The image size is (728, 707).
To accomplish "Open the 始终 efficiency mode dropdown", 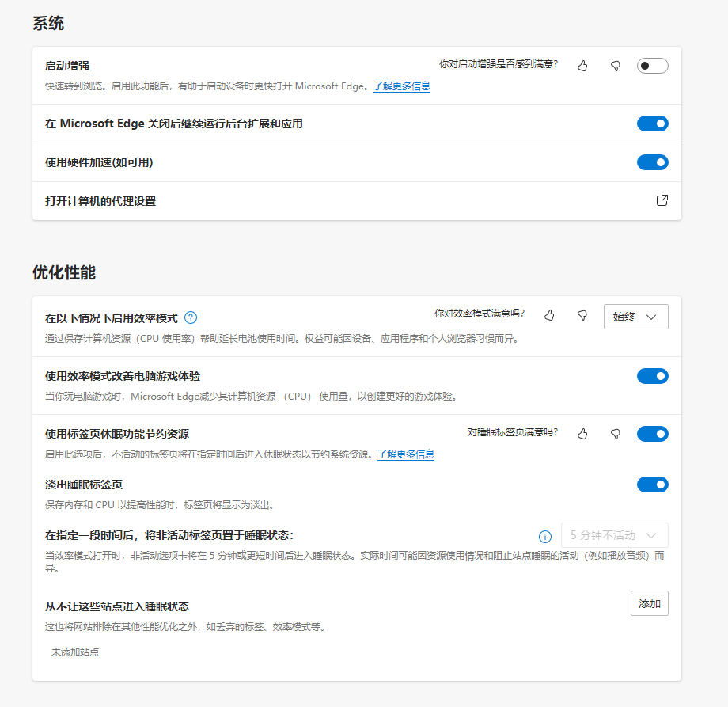I will pos(636,317).
